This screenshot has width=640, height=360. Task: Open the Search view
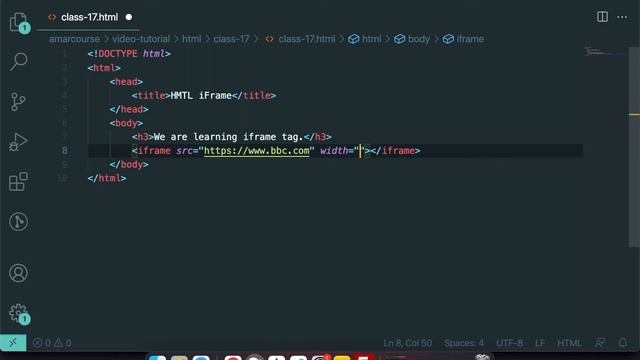click(x=18, y=62)
